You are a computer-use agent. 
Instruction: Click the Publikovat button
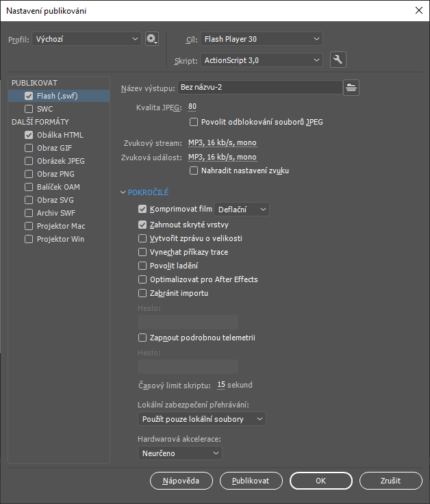pyautogui.click(x=251, y=481)
